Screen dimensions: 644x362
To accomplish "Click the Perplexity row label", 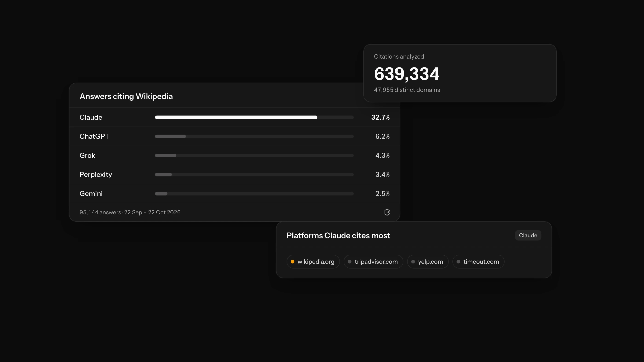I will coord(96,175).
